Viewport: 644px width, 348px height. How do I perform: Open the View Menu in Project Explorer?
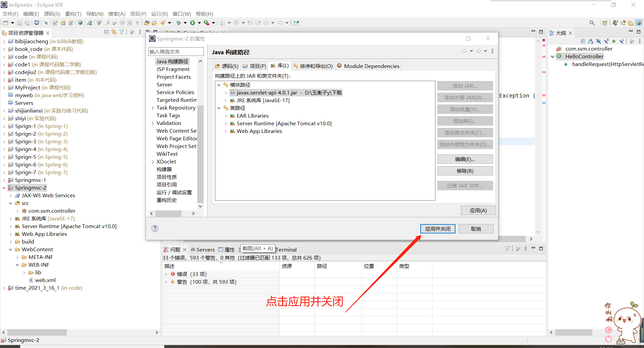[140, 32]
